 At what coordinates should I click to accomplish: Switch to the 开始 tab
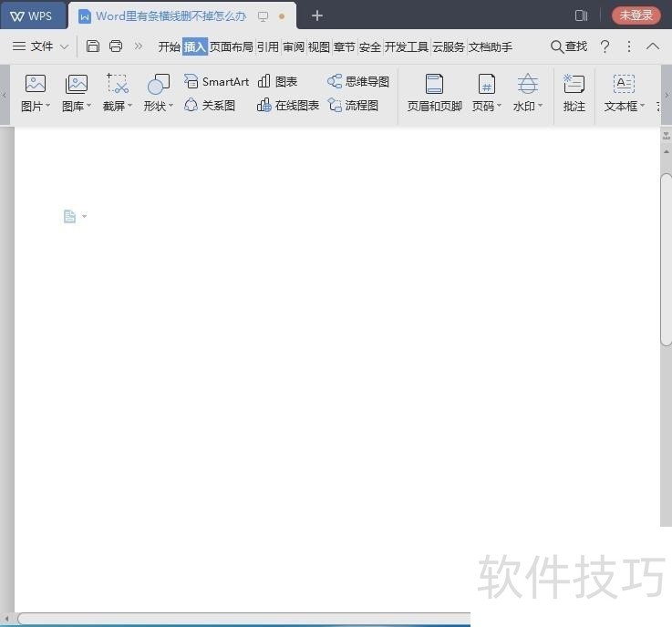tap(170, 46)
